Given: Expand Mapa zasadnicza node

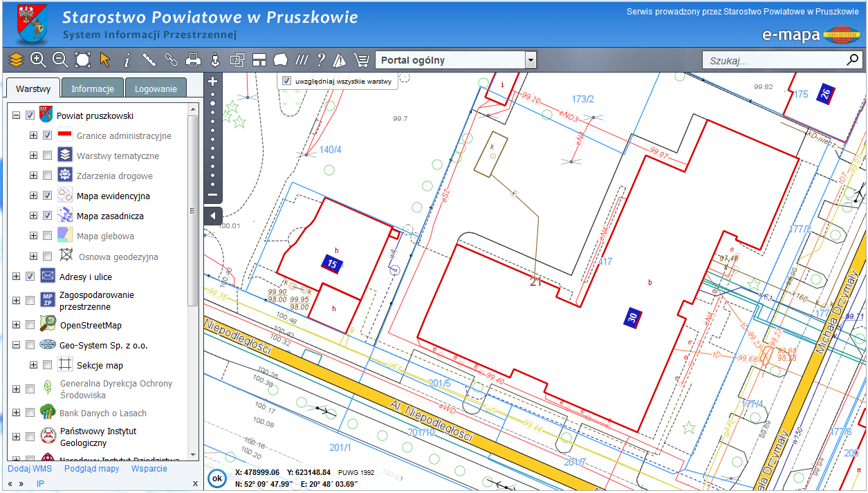Looking at the screenshot, I should click(33, 216).
